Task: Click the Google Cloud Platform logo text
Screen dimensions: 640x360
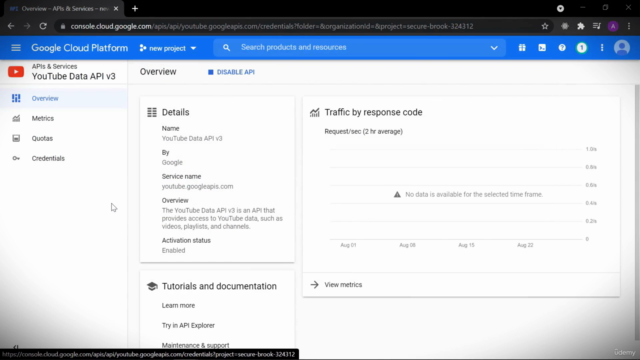Action: 80,48
